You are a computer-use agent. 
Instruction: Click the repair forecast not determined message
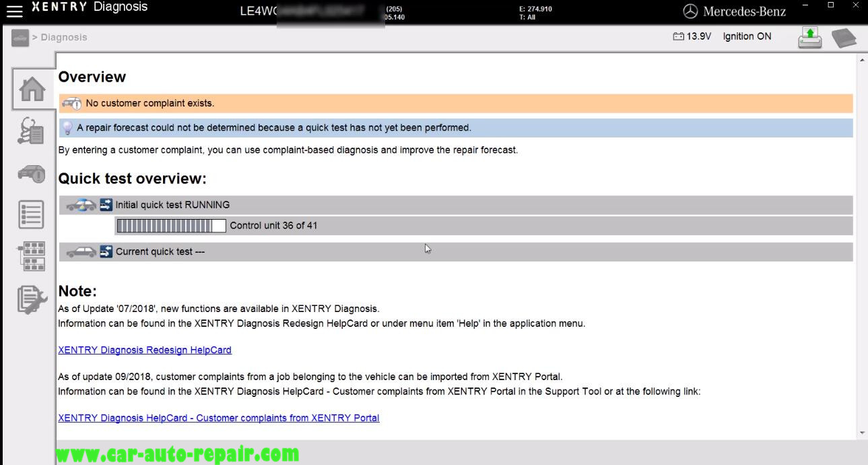pos(274,128)
